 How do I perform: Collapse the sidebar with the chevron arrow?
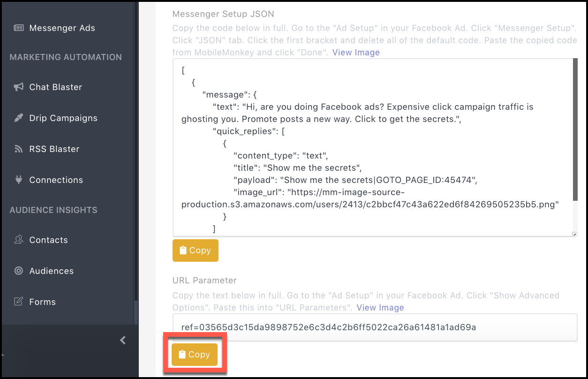tap(123, 340)
